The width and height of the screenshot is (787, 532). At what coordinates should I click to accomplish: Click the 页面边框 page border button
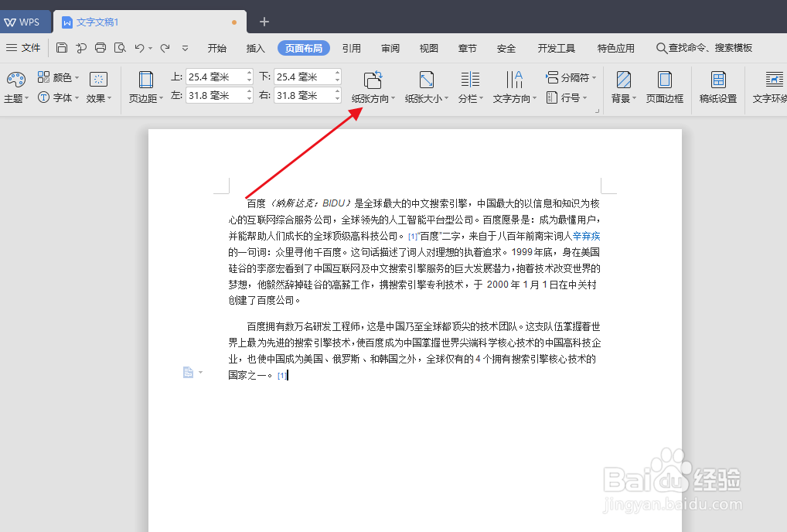click(665, 87)
